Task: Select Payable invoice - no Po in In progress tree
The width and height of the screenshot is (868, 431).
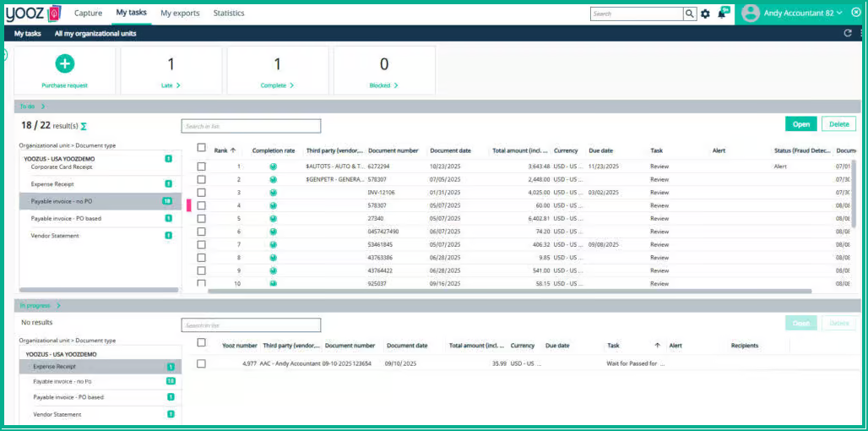Action: pyautogui.click(x=62, y=382)
